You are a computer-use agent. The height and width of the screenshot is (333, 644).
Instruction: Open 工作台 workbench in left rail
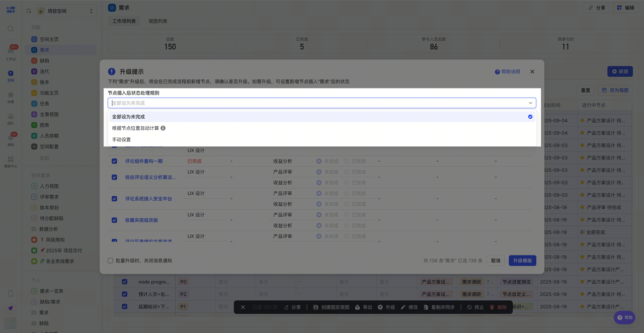tap(11, 53)
